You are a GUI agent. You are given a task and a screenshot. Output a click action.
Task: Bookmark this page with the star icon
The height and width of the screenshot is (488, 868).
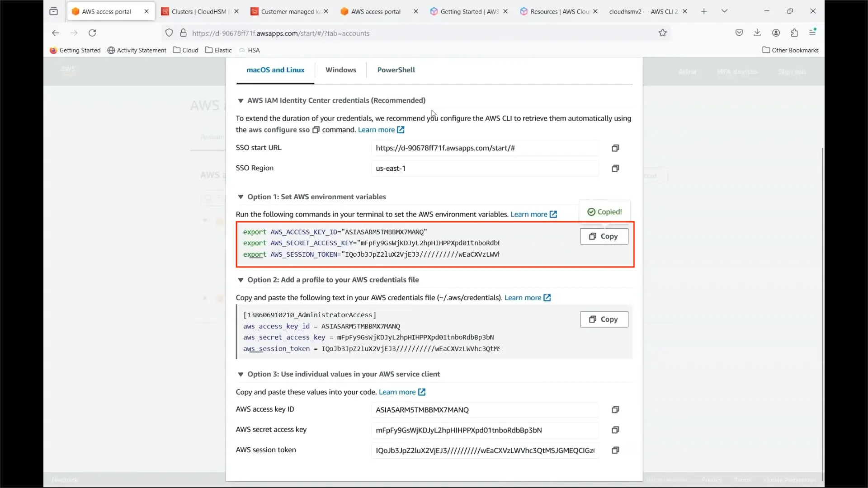pos(662,33)
